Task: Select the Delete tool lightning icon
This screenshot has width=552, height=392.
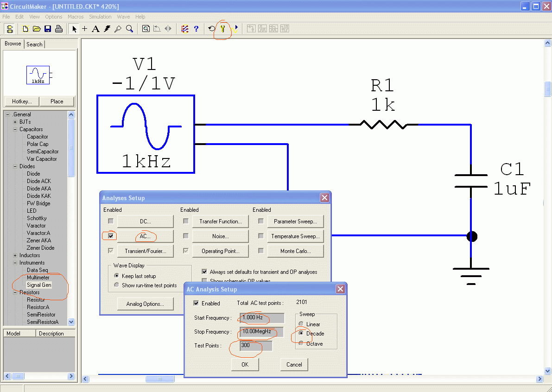Action: 107,29
